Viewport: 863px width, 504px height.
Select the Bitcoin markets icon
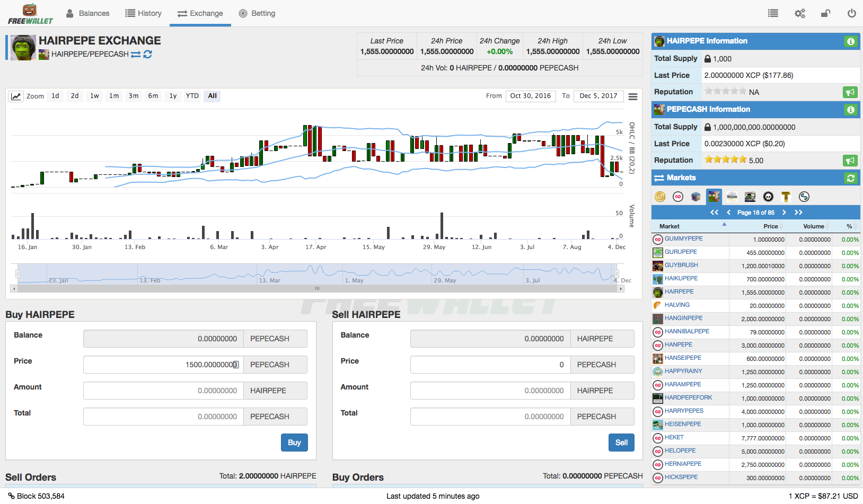click(x=660, y=197)
